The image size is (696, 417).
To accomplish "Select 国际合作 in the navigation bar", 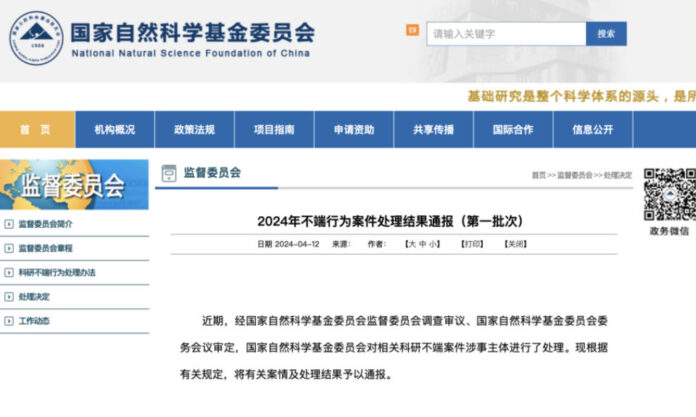I will 512,129.
